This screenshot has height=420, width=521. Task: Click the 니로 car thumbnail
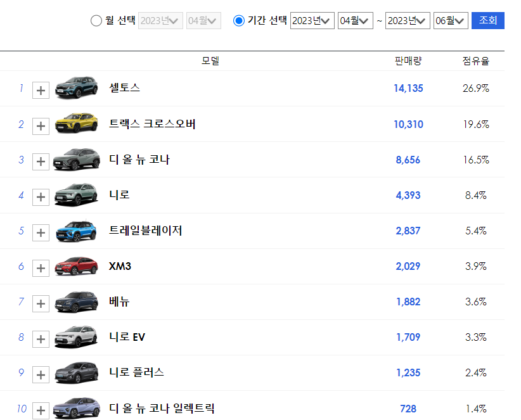[x=77, y=194]
